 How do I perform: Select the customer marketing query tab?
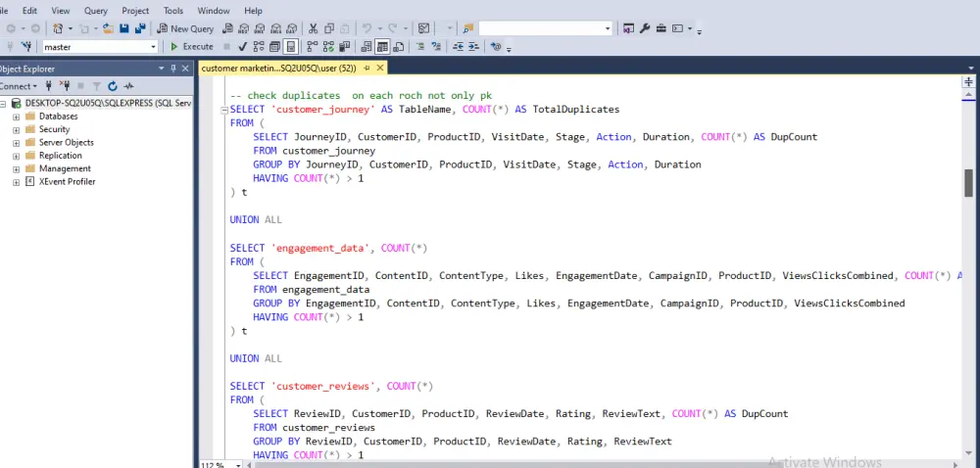(278, 68)
